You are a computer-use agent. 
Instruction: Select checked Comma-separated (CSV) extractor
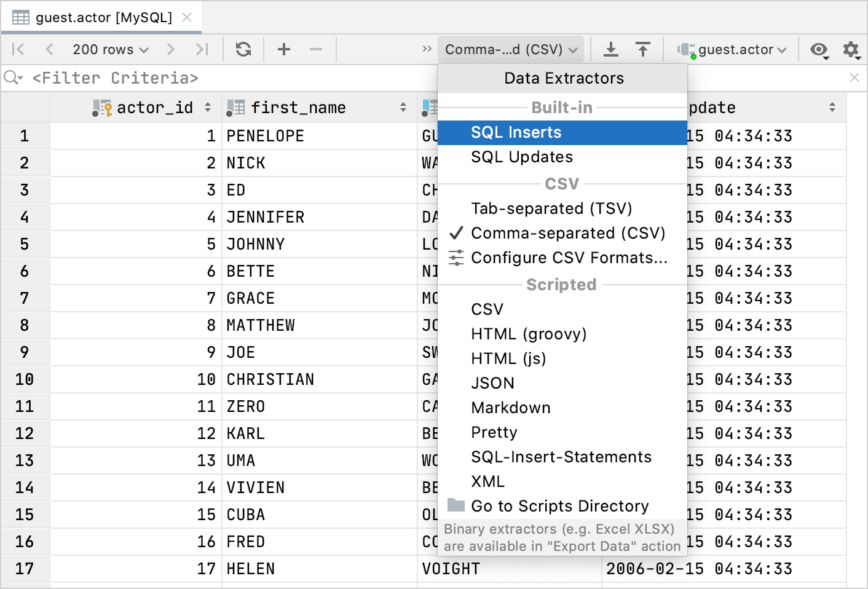(567, 233)
